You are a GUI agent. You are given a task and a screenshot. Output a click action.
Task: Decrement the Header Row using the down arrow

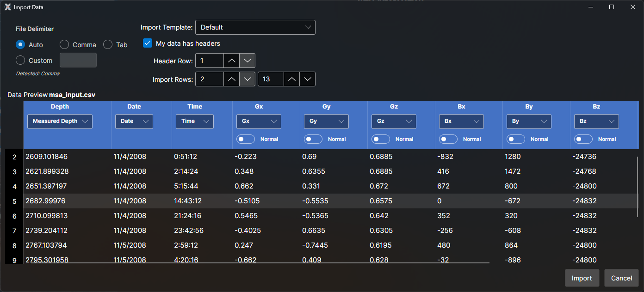tap(247, 60)
